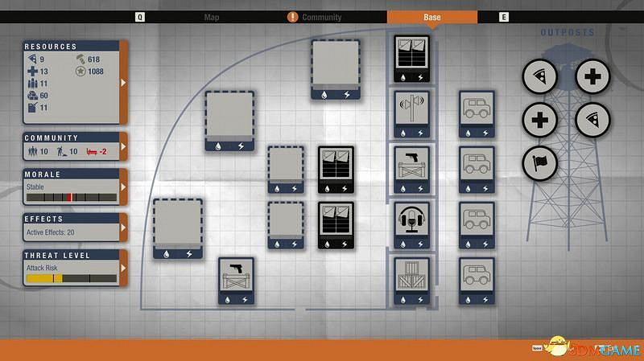Open the workshop facility outside the main column

point(236,276)
